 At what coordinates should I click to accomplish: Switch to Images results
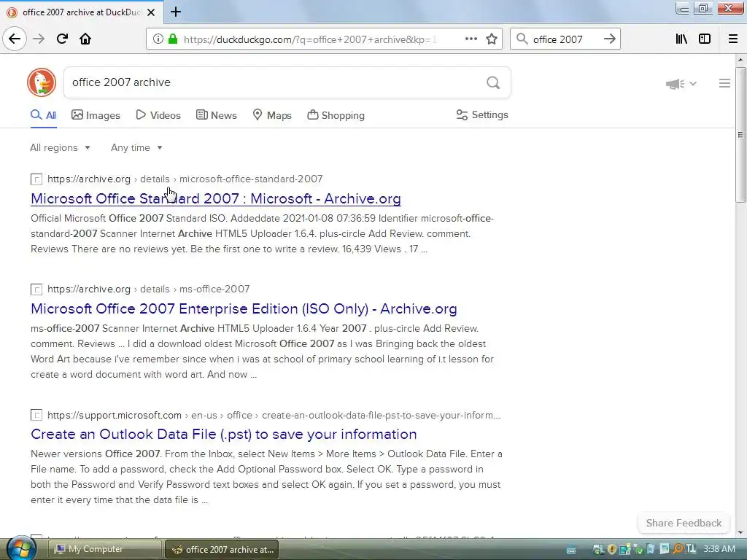[96, 115]
